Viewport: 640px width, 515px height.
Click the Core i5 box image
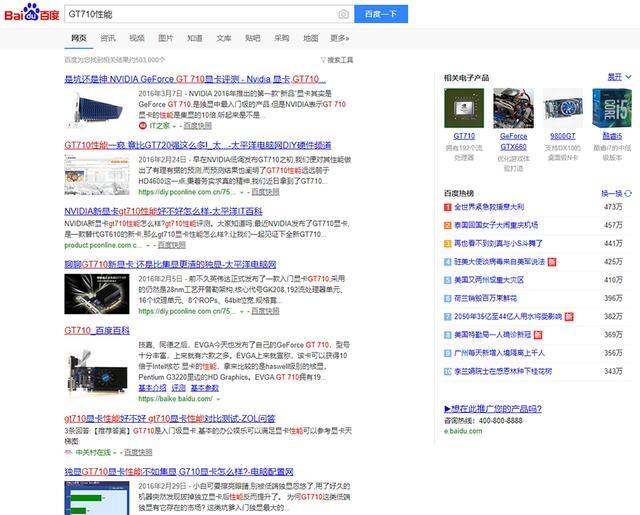pos(612,108)
